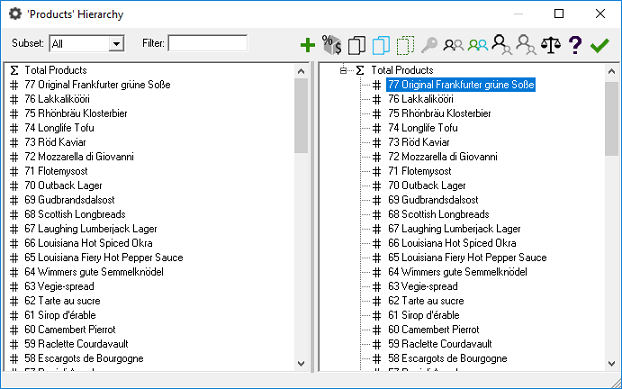622x389 pixels.
Task: Select 61 Sirop d'érable in left list
Action: coord(60,315)
